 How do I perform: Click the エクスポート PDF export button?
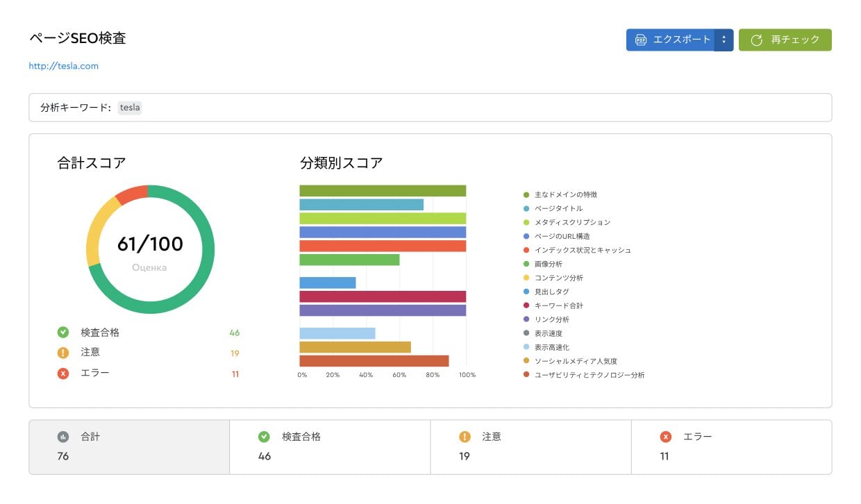[671, 40]
